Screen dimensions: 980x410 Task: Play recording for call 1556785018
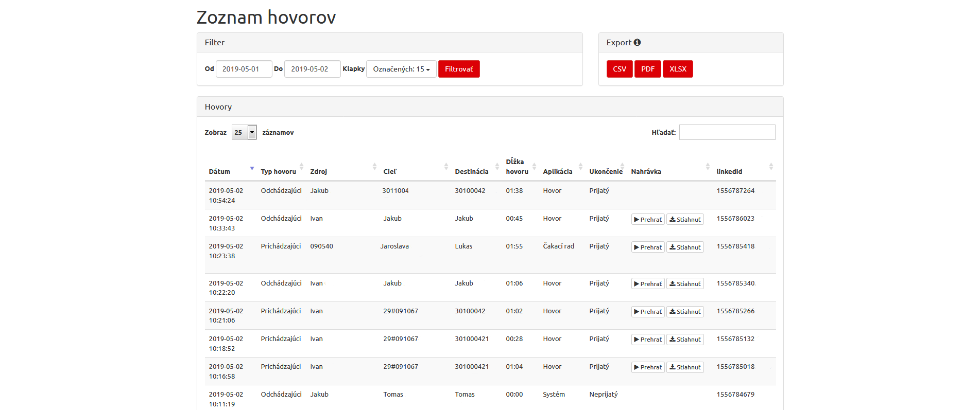(x=648, y=367)
